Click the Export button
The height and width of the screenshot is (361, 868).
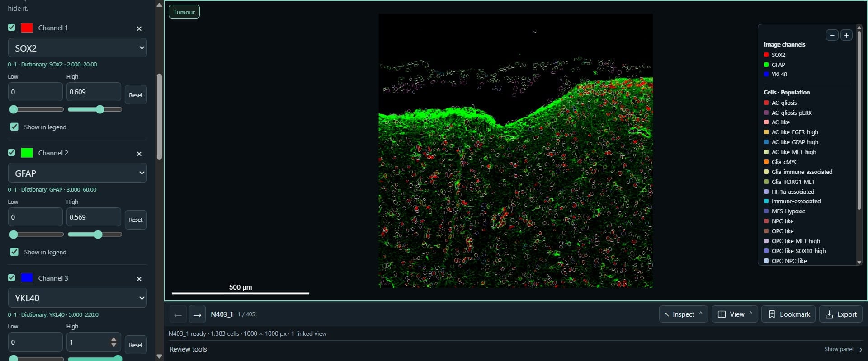841,314
